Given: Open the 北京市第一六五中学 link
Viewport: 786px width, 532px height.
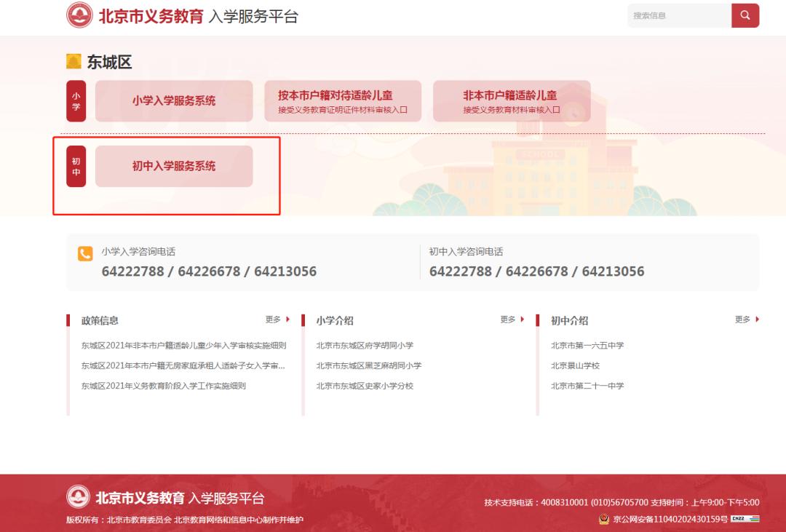Looking at the screenshot, I should (587, 346).
